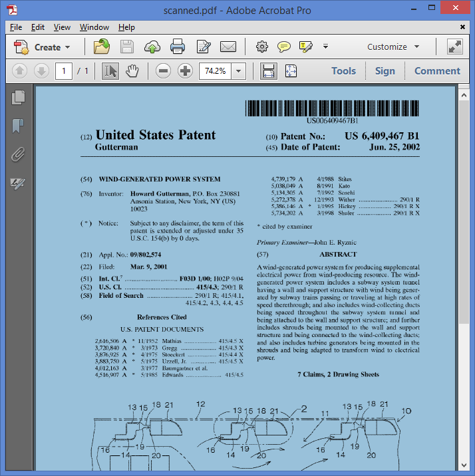Open the Window menu
Screen dimensions: 475x476
[94, 27]
